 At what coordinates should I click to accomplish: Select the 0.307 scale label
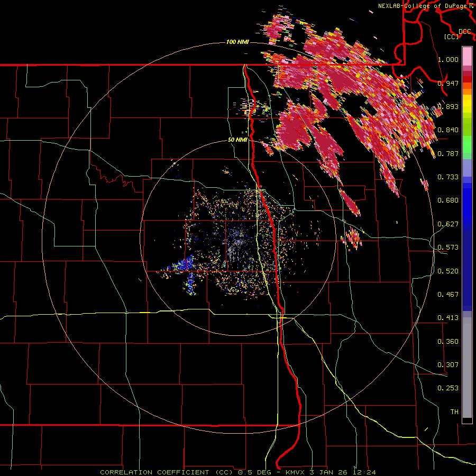point(448,365)
